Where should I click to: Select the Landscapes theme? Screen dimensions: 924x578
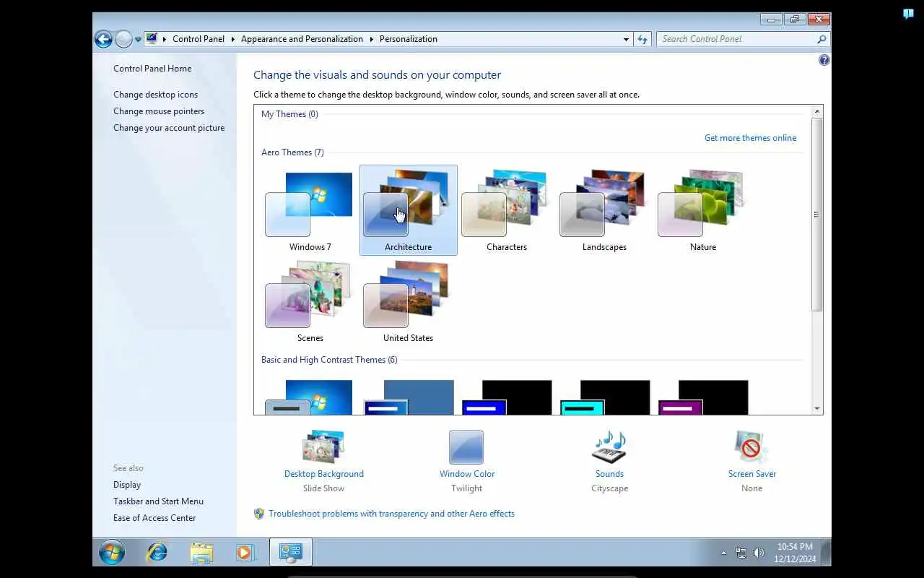(x=604, y=210)
